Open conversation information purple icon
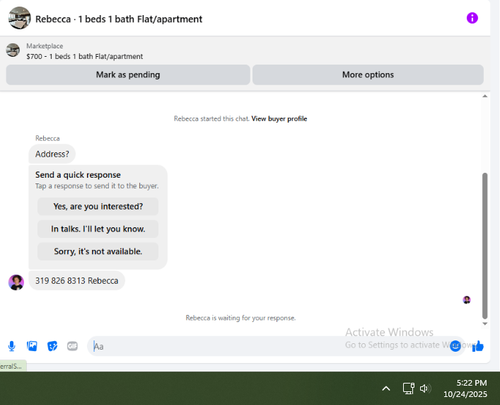The width and height of the screenshot is (500, 405). [472, 18]
